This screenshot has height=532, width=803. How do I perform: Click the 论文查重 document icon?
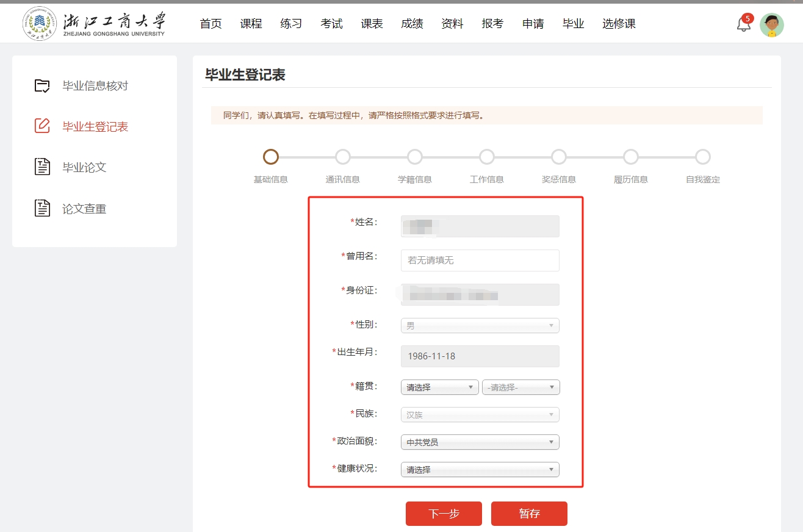tap(42, 209)
